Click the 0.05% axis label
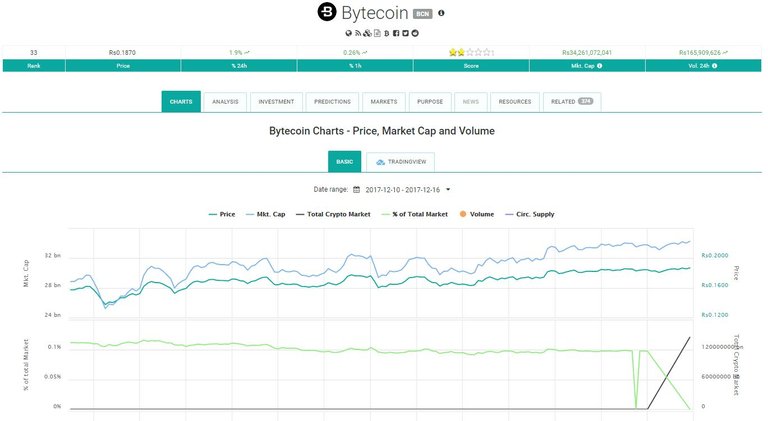 (52, 377)
